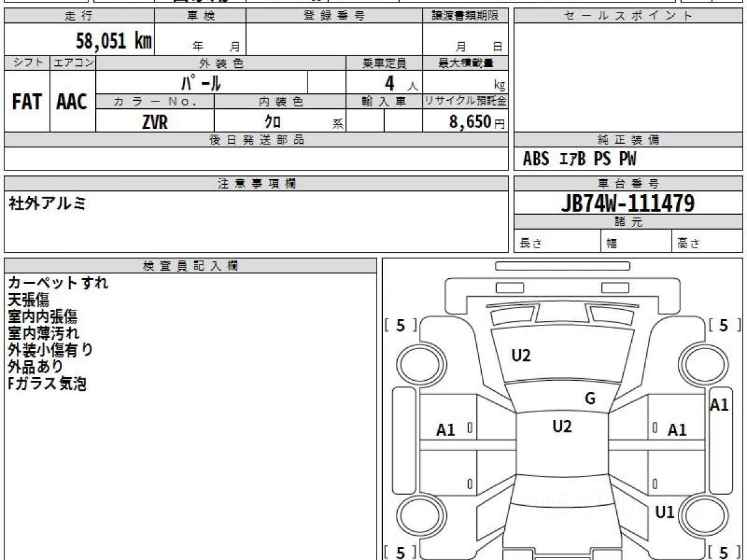Select the 走行 column header
Viewport: 747px width, 560px height.
click(79, 16)
